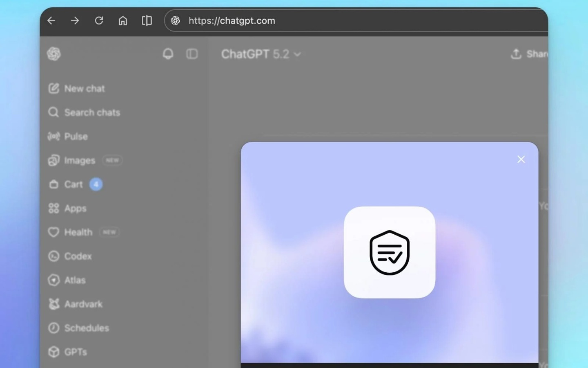Click the shield checklist icon tile

[x=389, y=252]
